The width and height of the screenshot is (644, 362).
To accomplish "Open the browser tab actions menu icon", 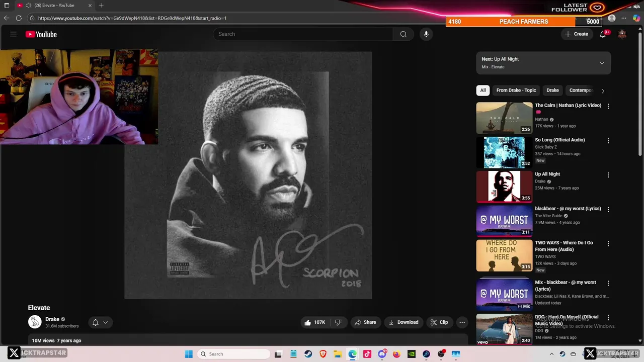I will tap(7, 5).
